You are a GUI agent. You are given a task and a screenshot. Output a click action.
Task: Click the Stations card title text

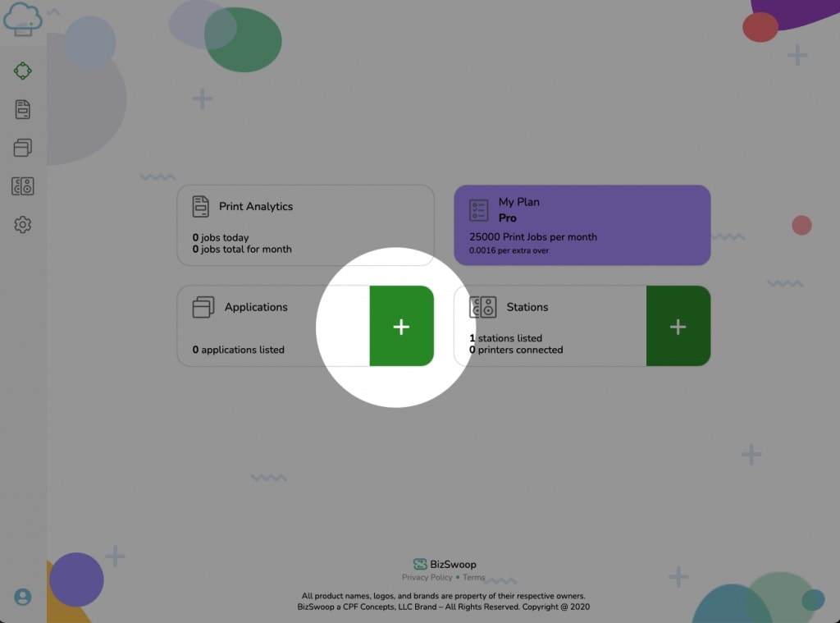[527, 307]
